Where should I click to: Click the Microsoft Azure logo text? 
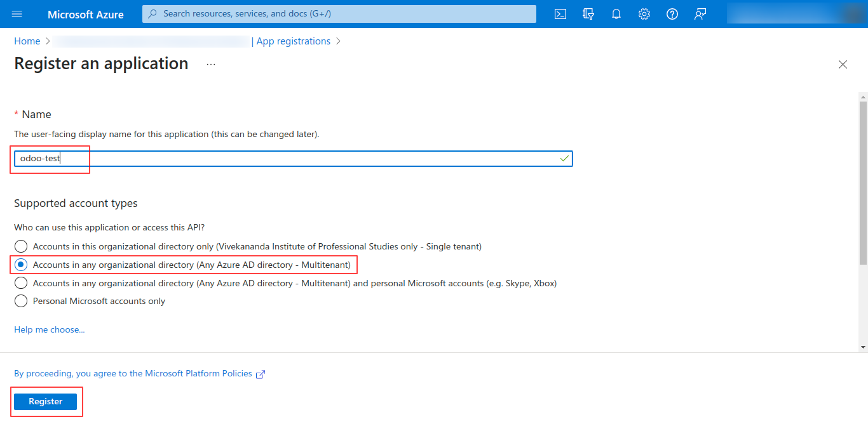[x=86, y=14]
